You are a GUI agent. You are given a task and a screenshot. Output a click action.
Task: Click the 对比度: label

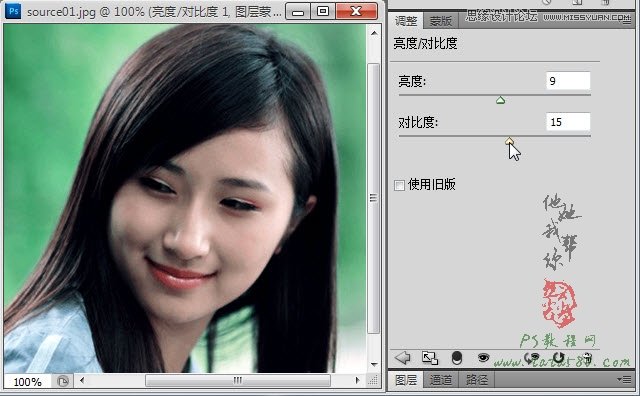[418, 122]
